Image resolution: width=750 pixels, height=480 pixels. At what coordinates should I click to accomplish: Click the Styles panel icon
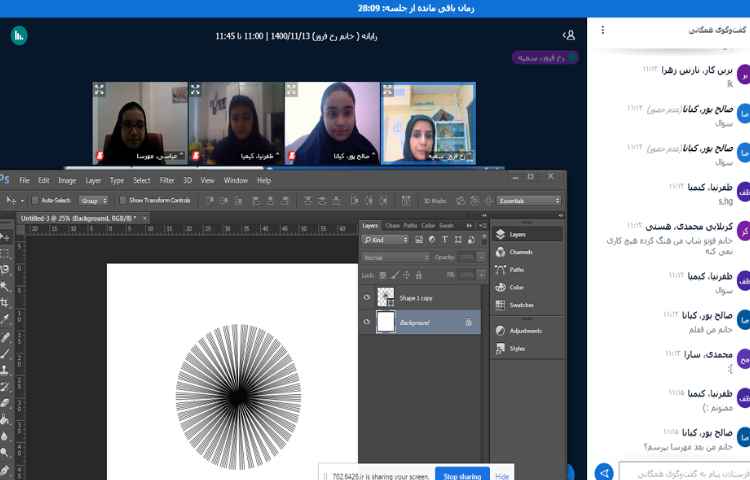pyautogui.click(x=516, y=348)
